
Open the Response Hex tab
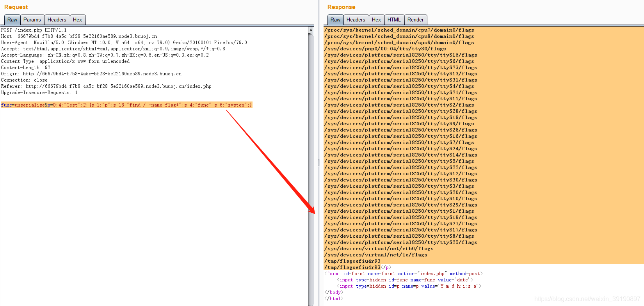(x=377, y=20)
